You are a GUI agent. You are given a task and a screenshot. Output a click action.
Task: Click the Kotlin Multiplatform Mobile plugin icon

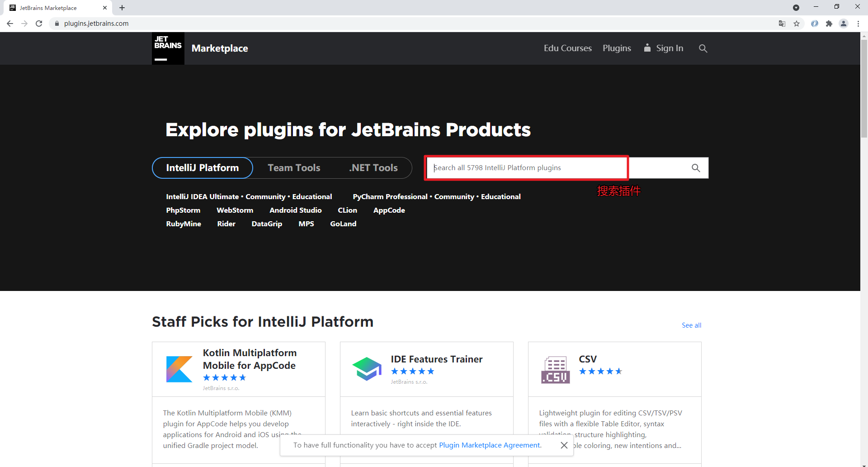[179, 369]
